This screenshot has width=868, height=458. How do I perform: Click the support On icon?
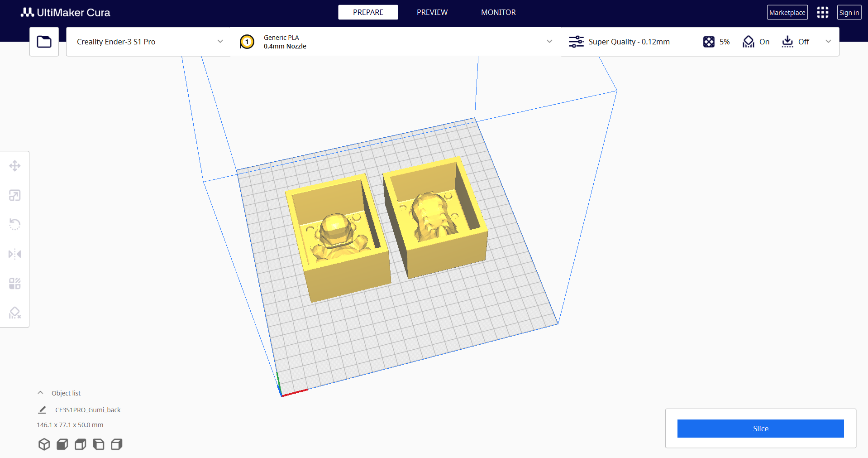click(x=749, y=42)
